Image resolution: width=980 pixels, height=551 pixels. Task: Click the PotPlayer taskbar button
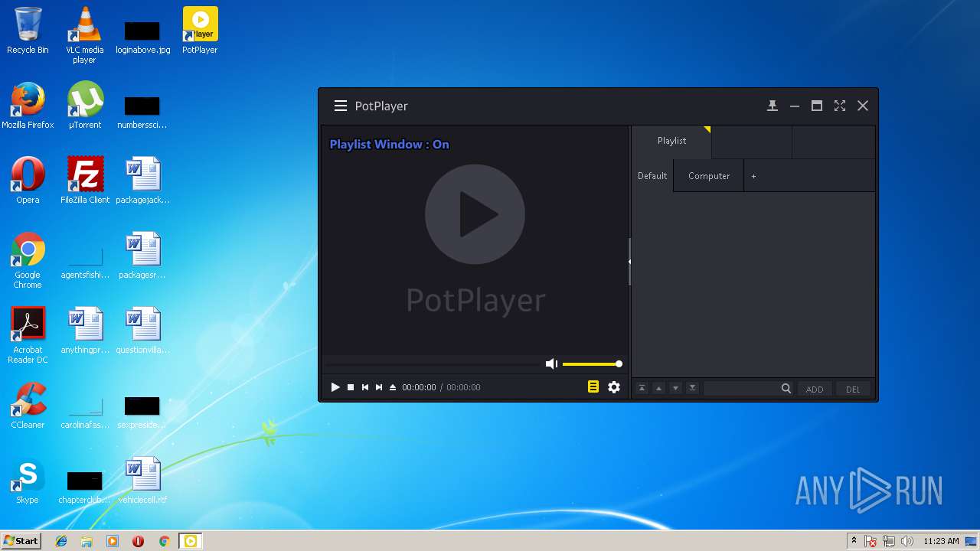(x=190, y=541)
